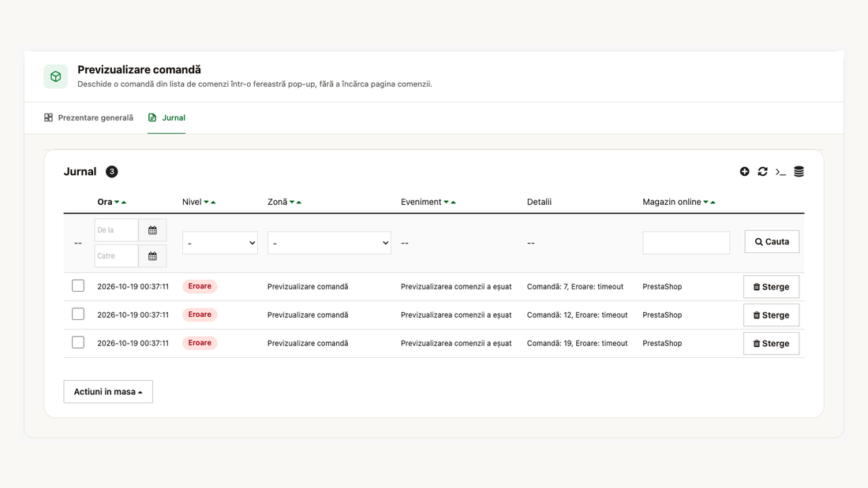The image size is (868, 488).
Task: Show the SQL query terminal icon
Action: coord(780,172)
